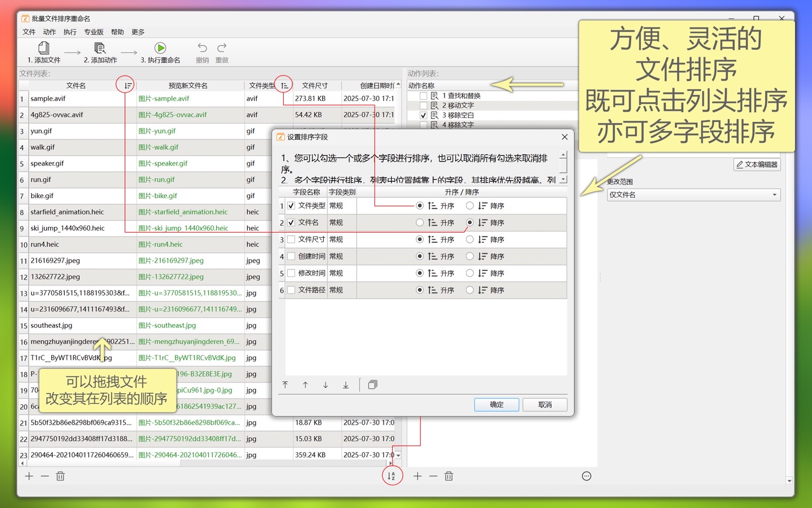812x508 pixels.
Task: Open the 执行 menu
Action: click(x=70, y=32)
